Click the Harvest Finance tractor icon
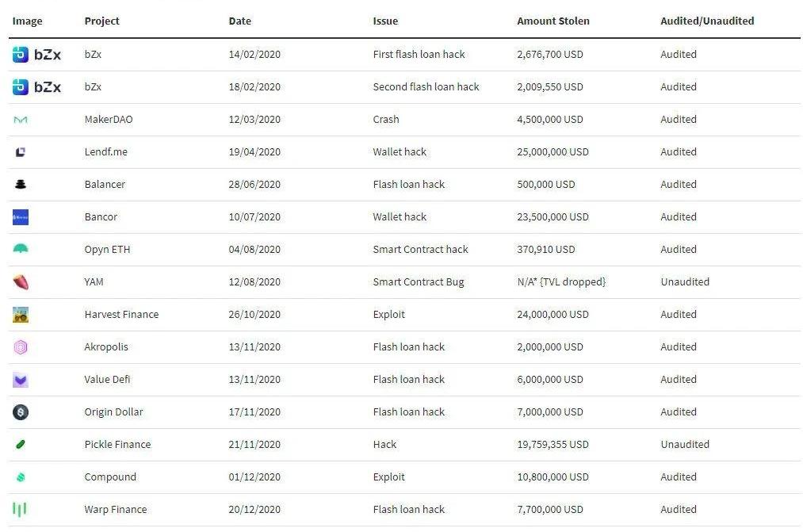The width and height of the screenshot is (803, 532). pyautogui.click(x=21, y=315)
